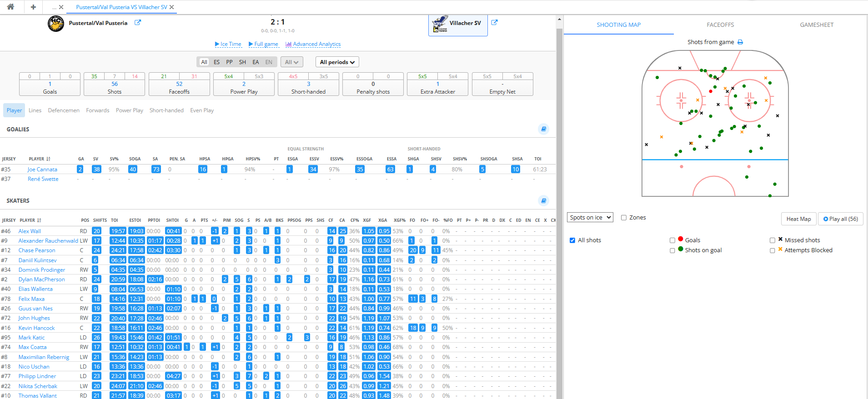The height and width of the screenshot is (399, 868).
Task: Open Joe Cannata player link
Action: click(x=42, y=170)
